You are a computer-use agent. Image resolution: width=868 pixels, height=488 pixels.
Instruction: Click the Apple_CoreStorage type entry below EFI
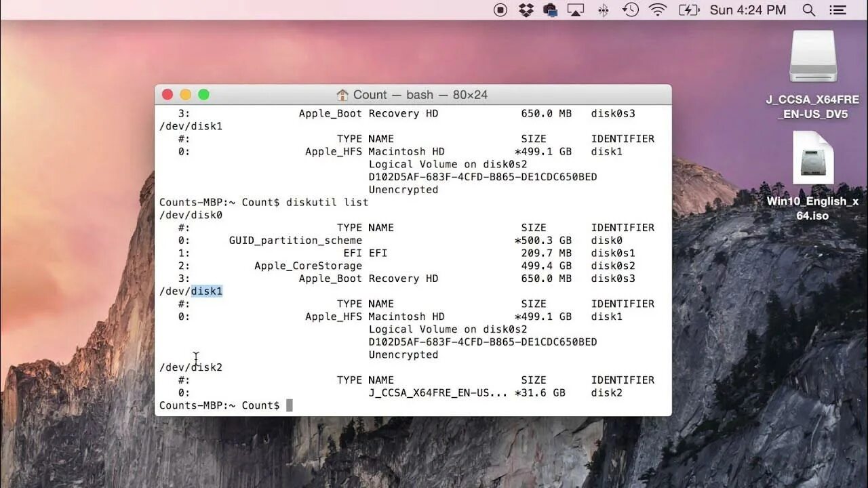click(308, 266)
